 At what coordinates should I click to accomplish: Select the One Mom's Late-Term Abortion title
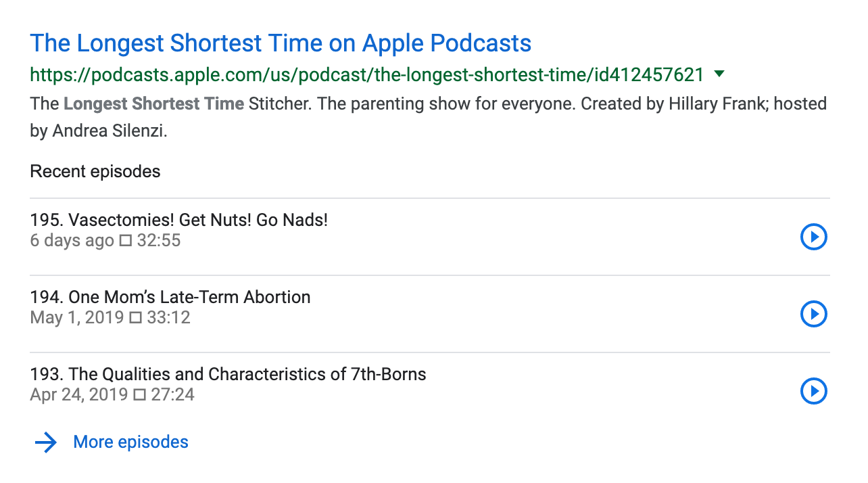click(170, 297)
